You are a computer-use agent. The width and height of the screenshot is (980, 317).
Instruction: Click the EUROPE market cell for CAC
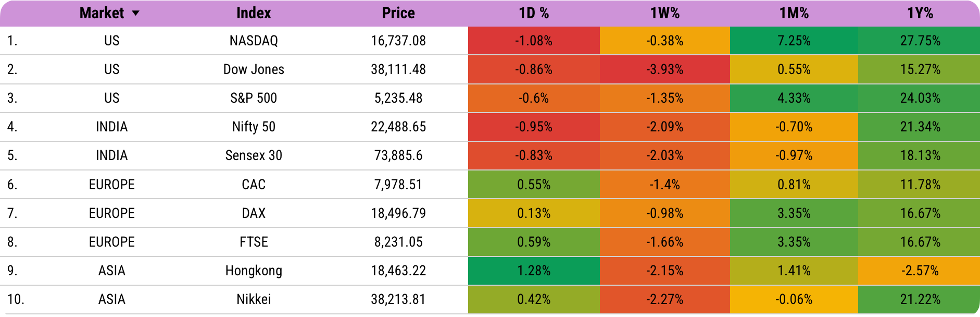tap(111, 185)
